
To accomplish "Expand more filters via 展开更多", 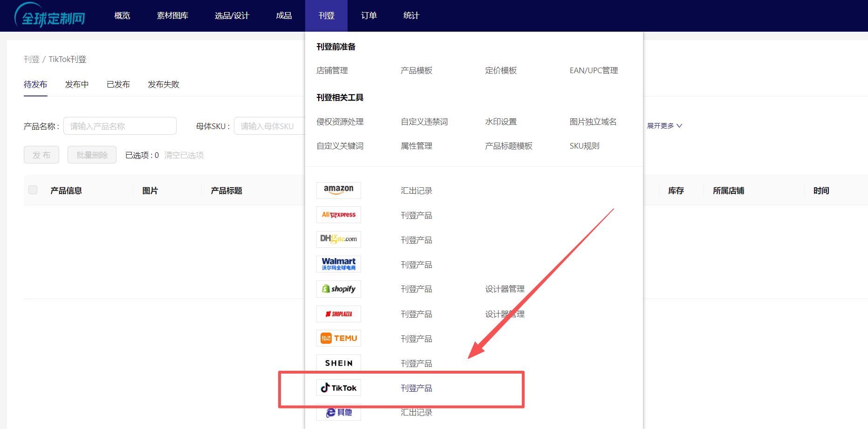I will [x=664, y=126].
